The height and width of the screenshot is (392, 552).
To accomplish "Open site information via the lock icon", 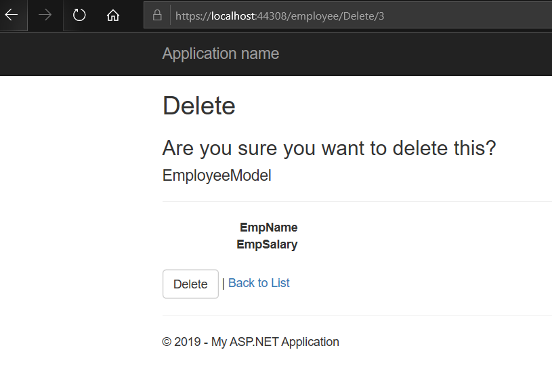I will [157, 15].
